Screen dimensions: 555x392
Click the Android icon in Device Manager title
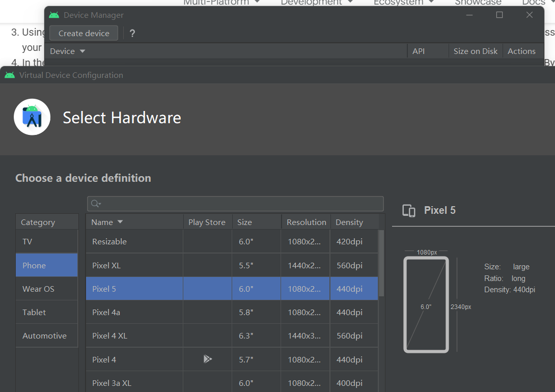(54, 15)
